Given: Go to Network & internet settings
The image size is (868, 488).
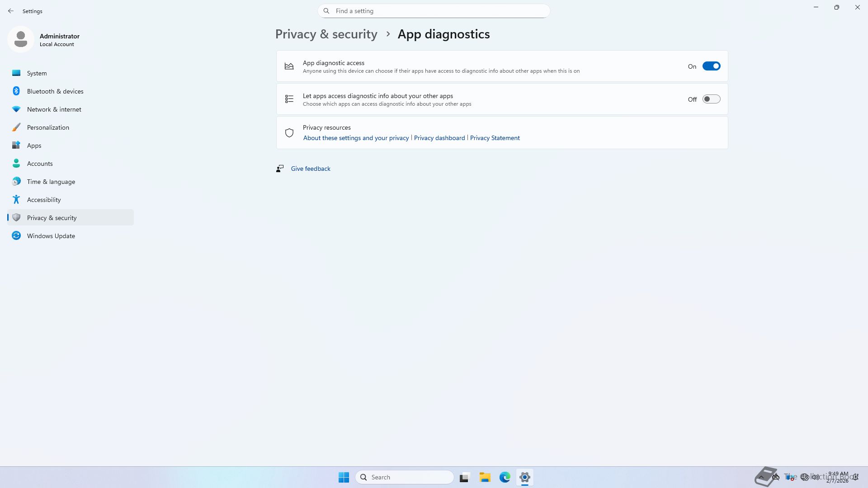Looking at the screenshot, I should 54,109.
